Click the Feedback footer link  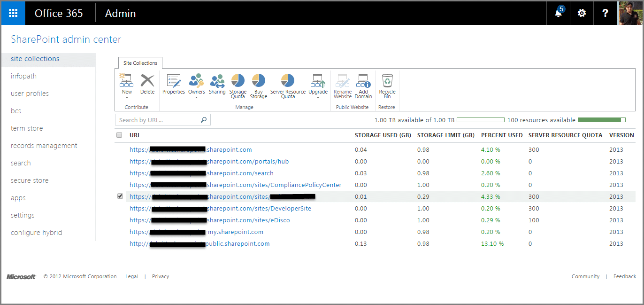click(625, 276)
